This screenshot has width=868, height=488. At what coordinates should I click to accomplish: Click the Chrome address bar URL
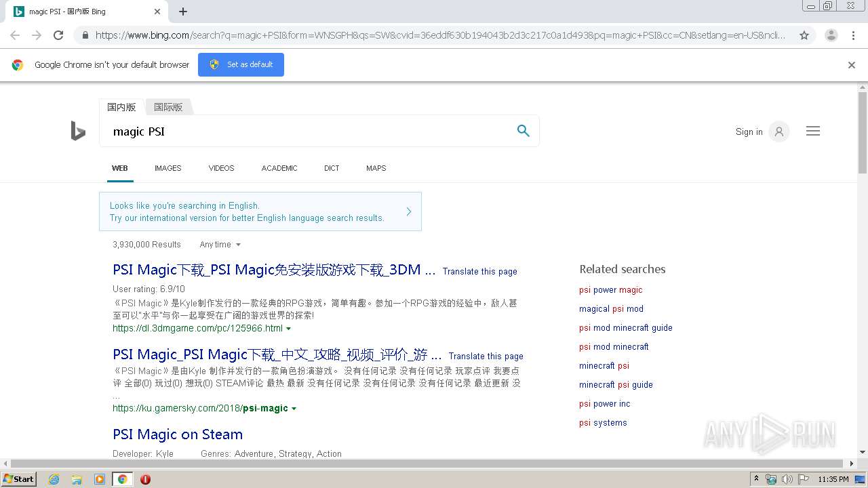point(441,35)
